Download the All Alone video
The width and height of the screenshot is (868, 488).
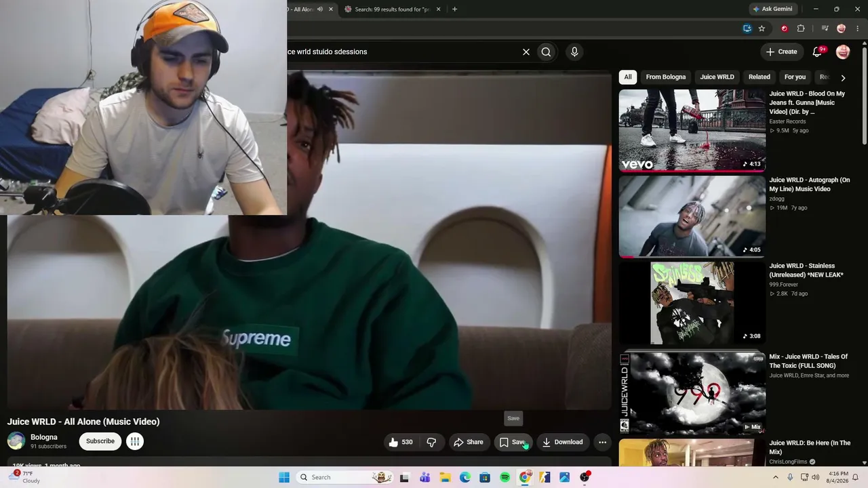(x=563, y=442)
